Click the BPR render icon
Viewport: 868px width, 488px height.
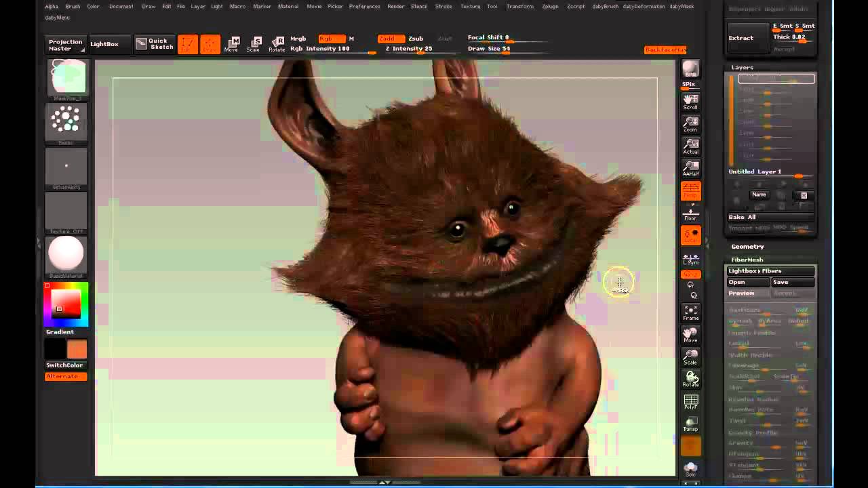[x=690, y=69]
